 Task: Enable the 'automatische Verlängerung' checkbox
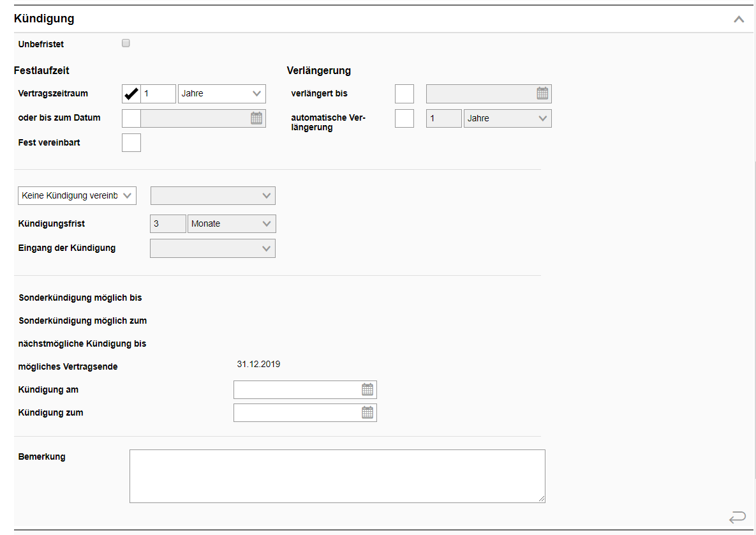coord(404,119)
